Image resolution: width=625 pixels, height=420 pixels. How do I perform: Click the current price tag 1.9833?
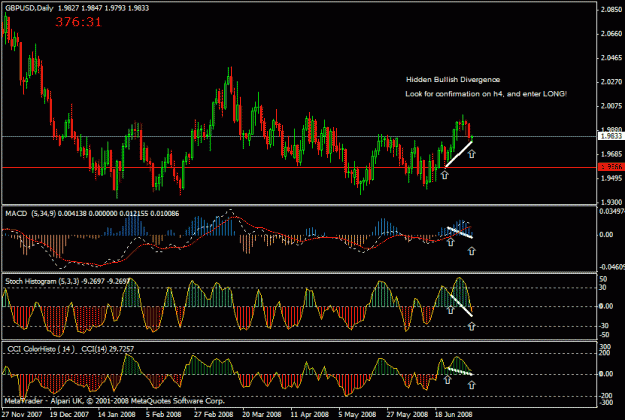pyautogui.click(x=611, y=136)
